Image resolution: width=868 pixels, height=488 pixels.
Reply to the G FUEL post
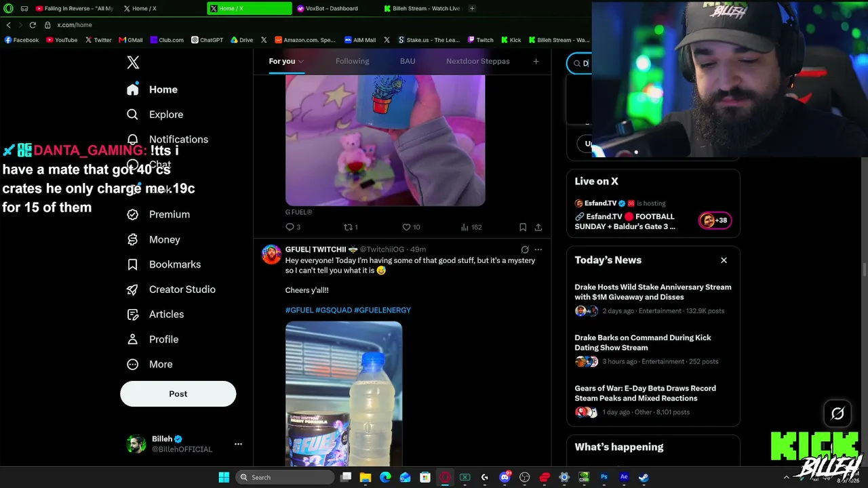point(293,227)
